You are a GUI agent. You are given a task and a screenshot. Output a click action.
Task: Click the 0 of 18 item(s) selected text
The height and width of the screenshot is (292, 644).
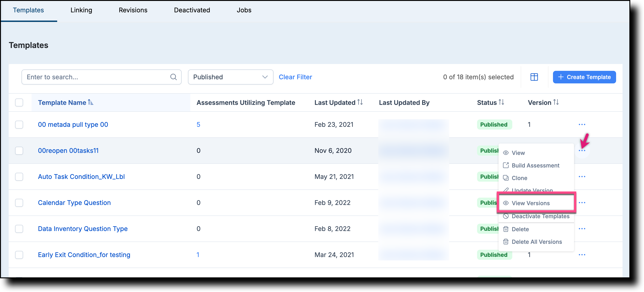(x=478, y=77)
